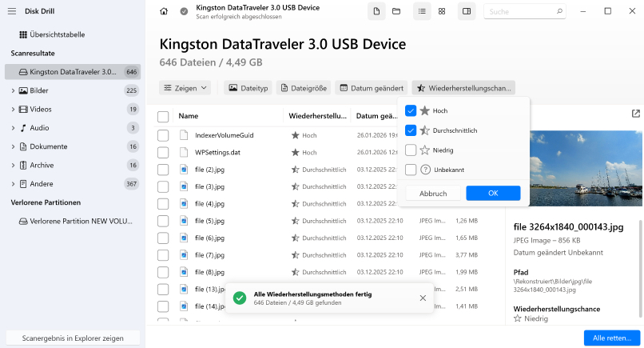Open preview in external window icon

point(635,114)
